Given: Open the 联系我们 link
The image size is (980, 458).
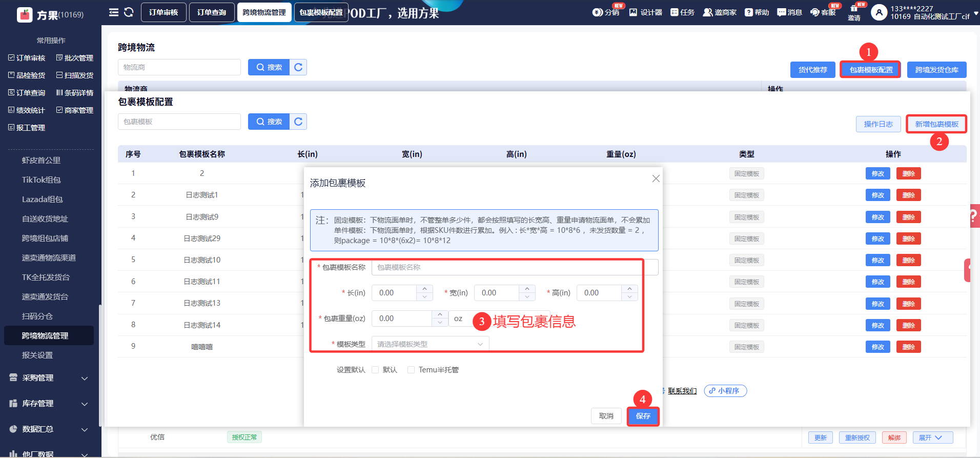Looking at the screenshot, I should pos(682,391).
